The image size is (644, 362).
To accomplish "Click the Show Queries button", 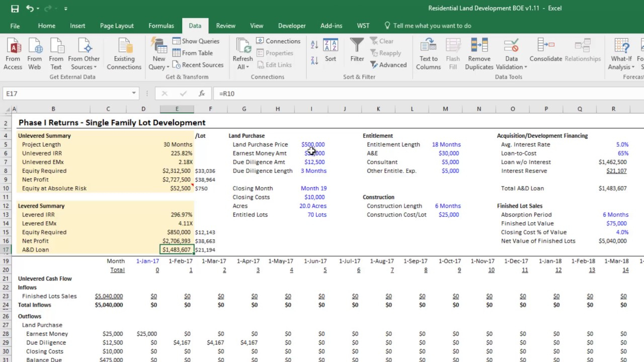I will (x=196, y=41).
